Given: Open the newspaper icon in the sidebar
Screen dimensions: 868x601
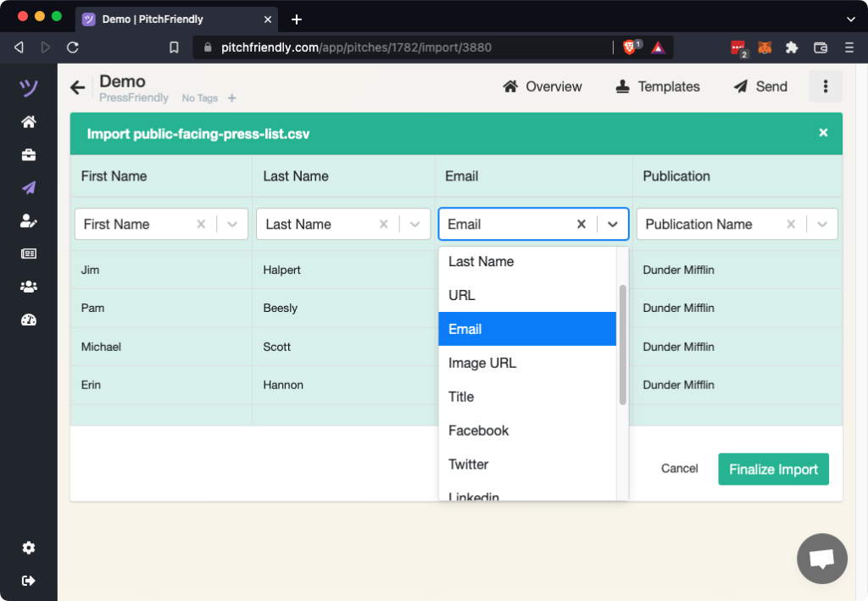Looking at the screenshot, I should click(x=29, y=253).
